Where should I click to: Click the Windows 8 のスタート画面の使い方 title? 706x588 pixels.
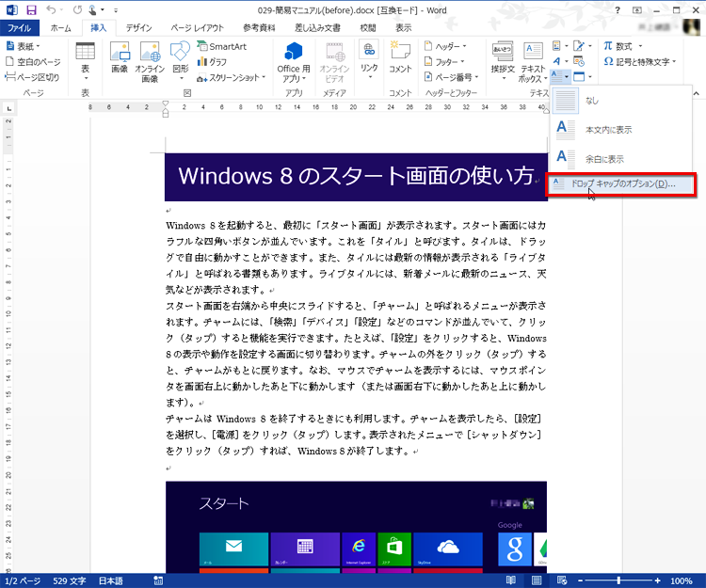click(356, 176)
